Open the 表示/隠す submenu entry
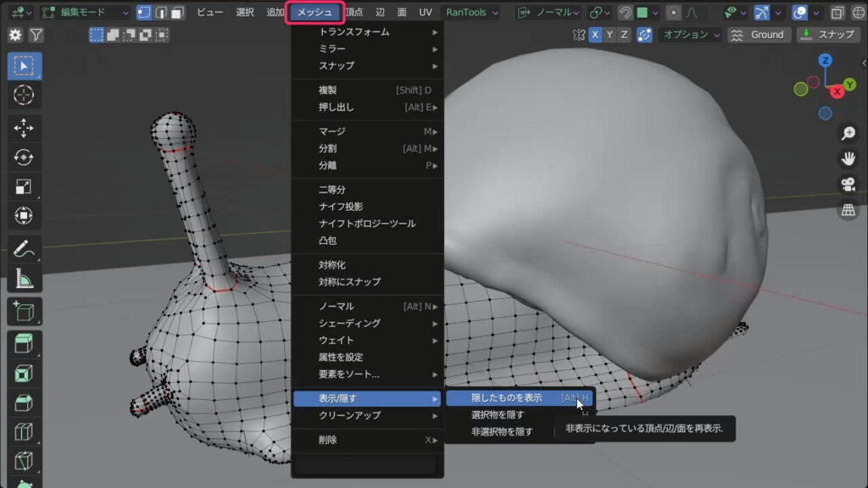 pyautogui.click(x=367, y=398)
